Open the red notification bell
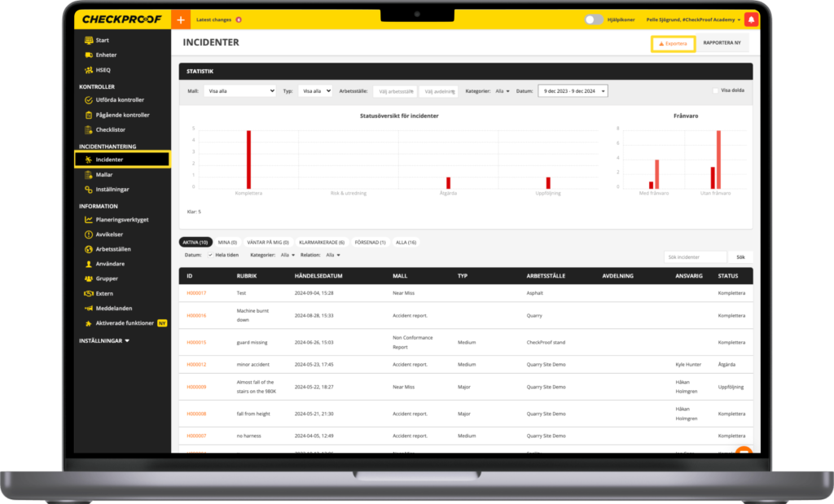Viewport: 834px width, 504px height. coord(751,20)
